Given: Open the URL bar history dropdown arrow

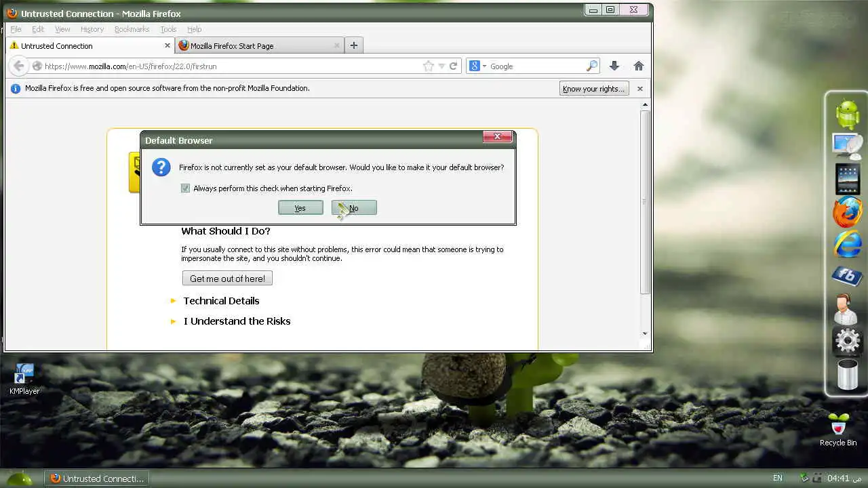Looking at the screenshot, I should coord(441,66).
